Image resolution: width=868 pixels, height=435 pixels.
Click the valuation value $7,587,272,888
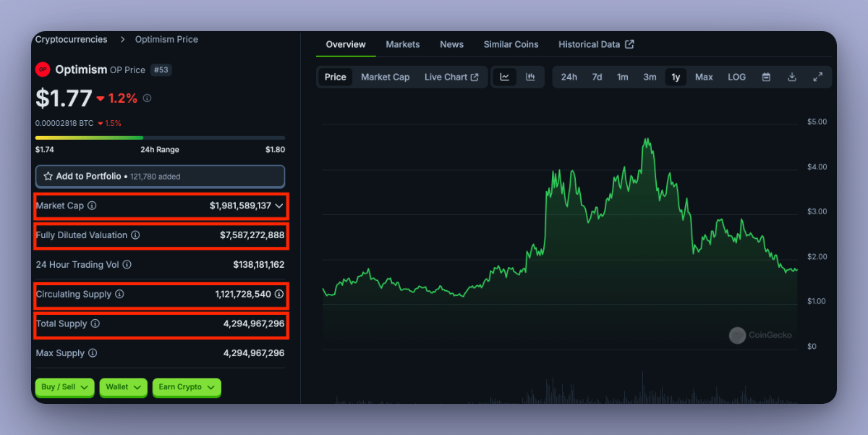click(252, 235)
